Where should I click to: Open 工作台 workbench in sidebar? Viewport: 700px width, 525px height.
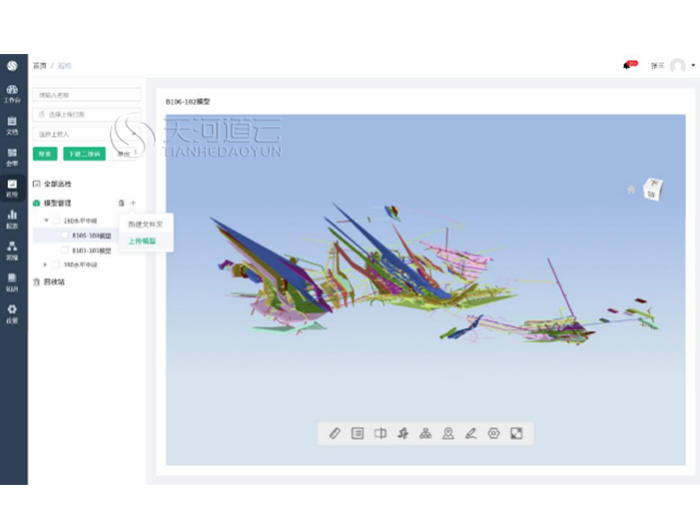click(x=12, y=94)
